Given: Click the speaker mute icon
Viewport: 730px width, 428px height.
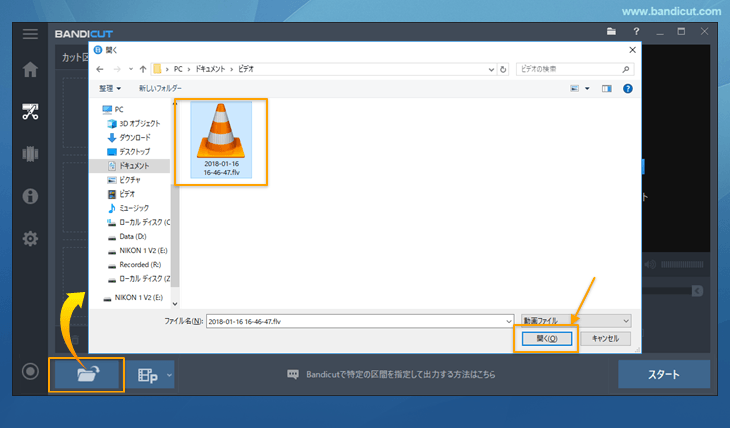Looking at the screenshot, I should tap(650, 265).
